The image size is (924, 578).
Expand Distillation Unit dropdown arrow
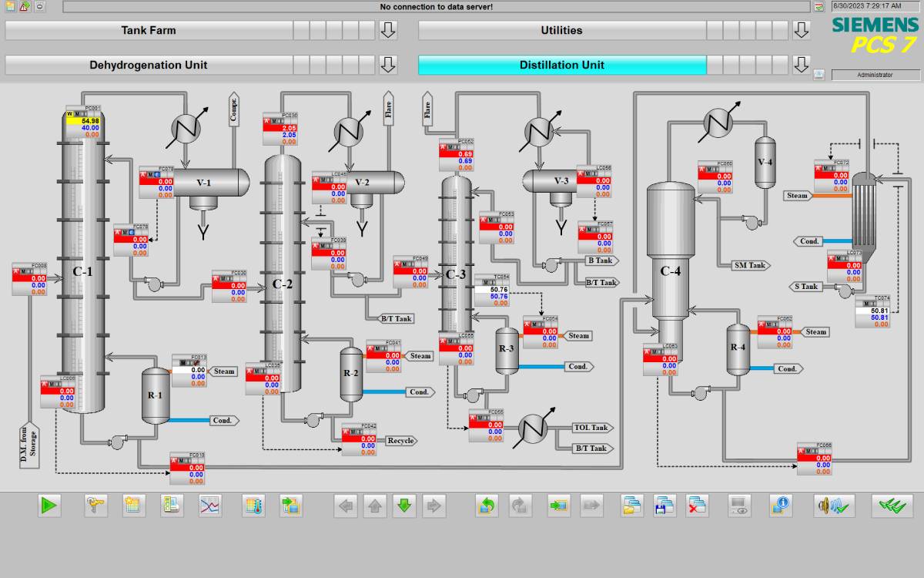click(802, 65)
